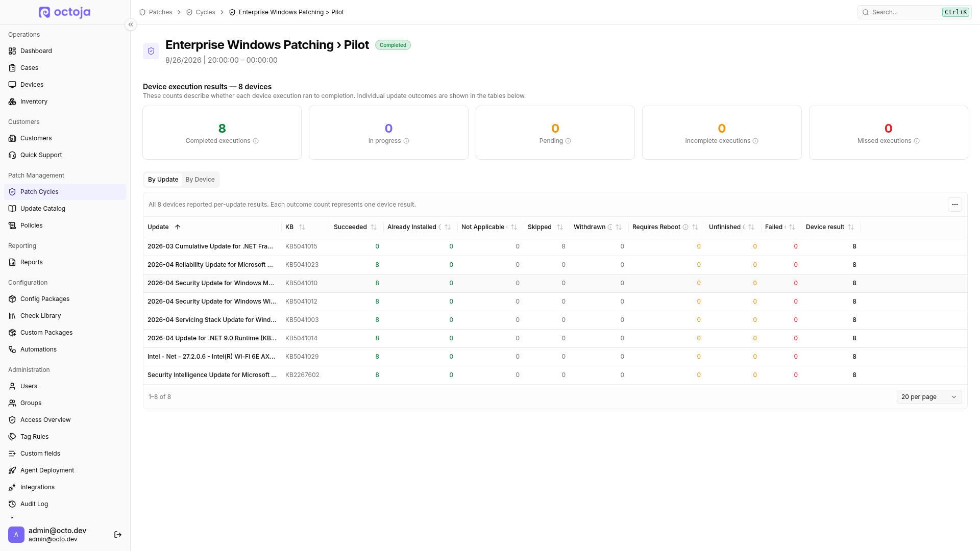Navigate to Agent Deployment

(65, 470)
